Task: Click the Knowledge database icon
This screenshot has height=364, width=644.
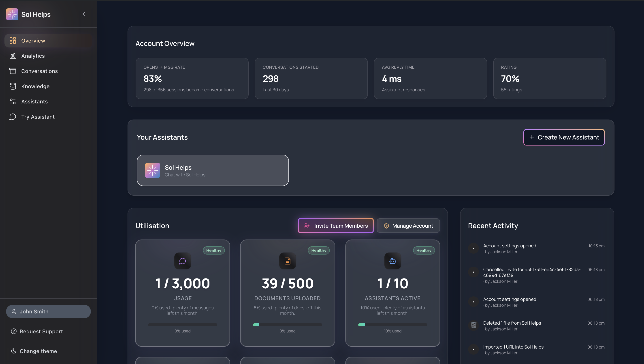Action: click(13, 86)
